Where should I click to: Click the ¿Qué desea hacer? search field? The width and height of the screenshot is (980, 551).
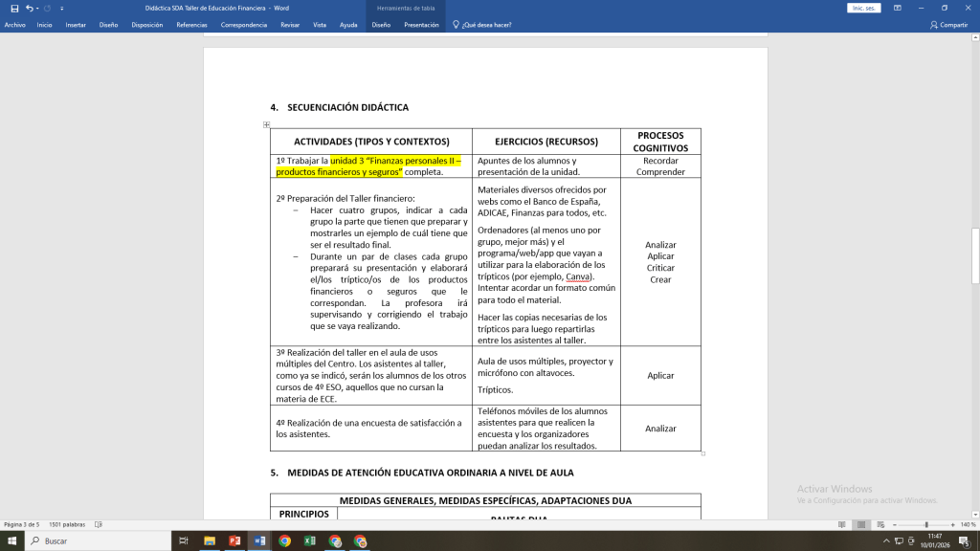click(x=486, y=25)
